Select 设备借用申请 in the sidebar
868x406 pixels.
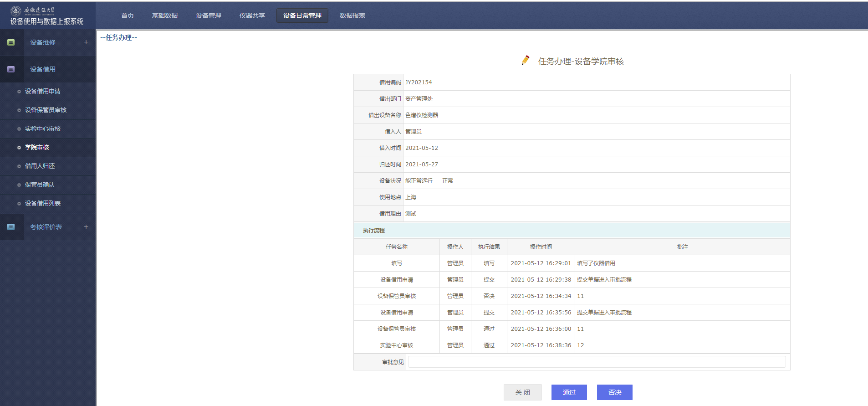click(43, 91)
